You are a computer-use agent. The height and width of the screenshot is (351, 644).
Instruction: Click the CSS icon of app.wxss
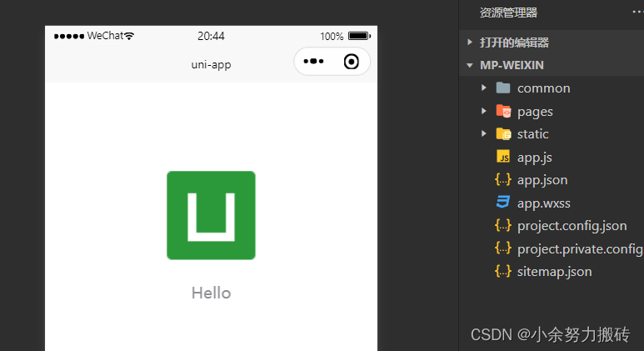click(503, 203)
